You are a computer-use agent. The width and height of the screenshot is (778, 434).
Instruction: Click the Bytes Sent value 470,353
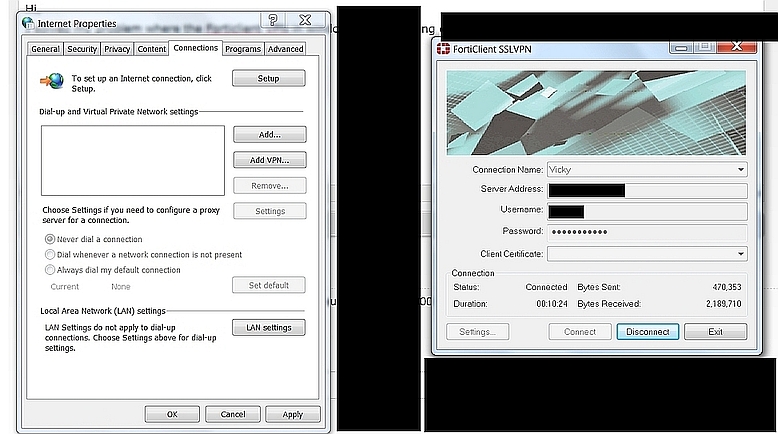[726, 287]
